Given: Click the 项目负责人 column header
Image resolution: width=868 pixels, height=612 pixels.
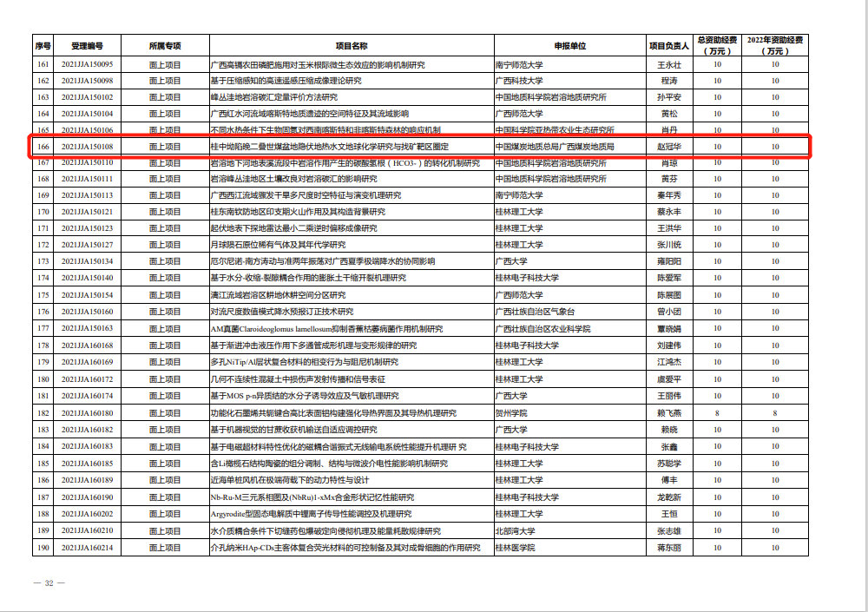Looking at the screenshot, I should tap(668, 46).
